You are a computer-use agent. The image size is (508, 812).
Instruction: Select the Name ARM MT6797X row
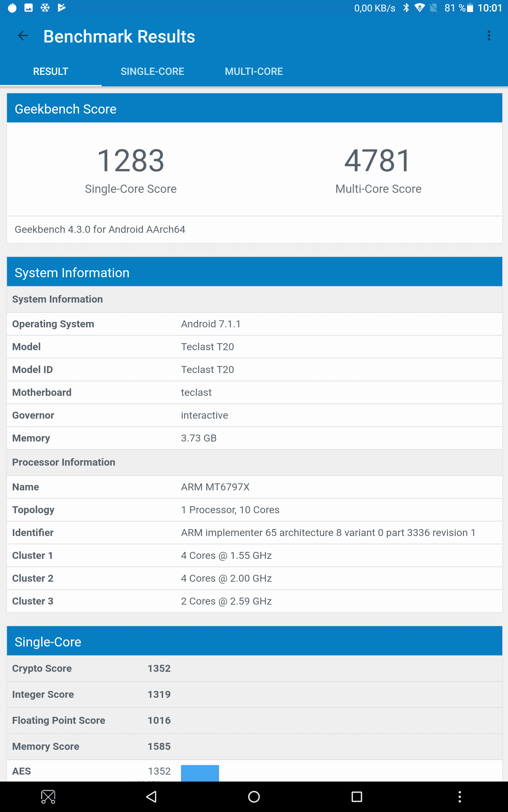254,487
